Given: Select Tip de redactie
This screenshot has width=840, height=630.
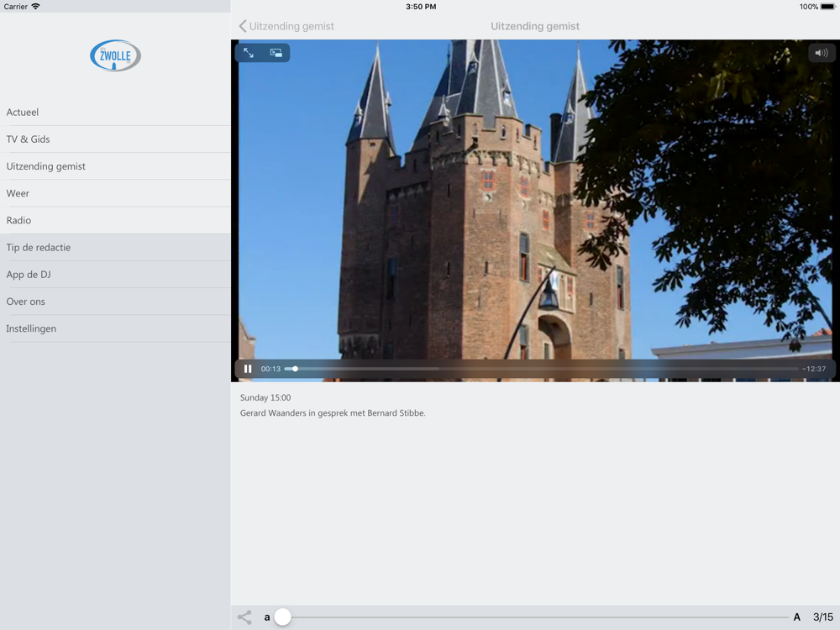Looking at the screenshot, I should 115,248.
